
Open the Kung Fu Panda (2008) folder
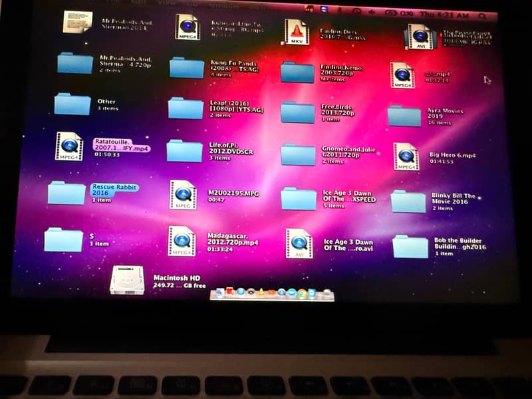tap(187, 68)
